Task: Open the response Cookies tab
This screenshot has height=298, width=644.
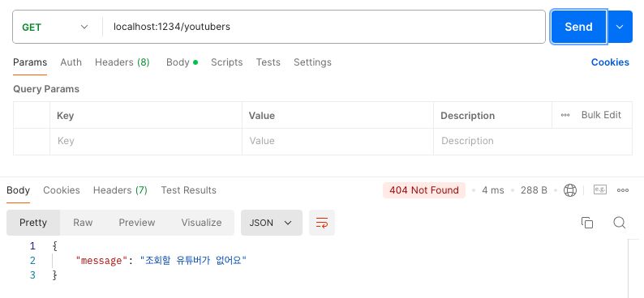Action: 62,190
